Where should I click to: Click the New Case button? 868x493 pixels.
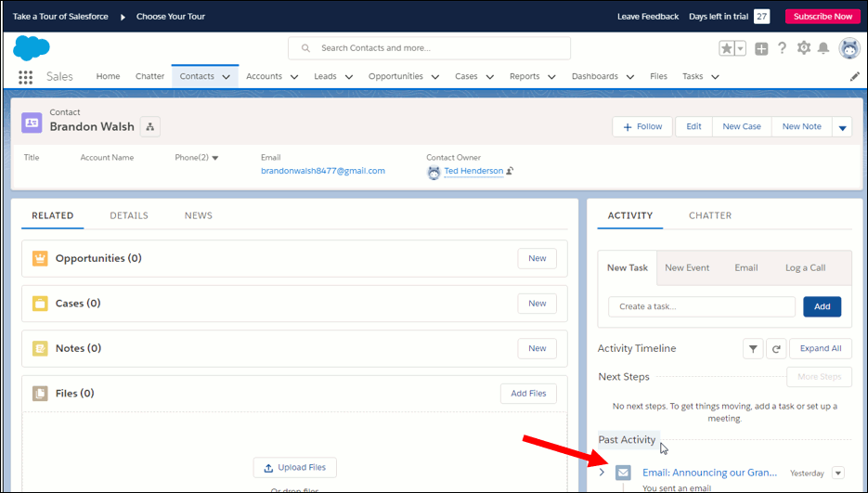pos(742,127)
